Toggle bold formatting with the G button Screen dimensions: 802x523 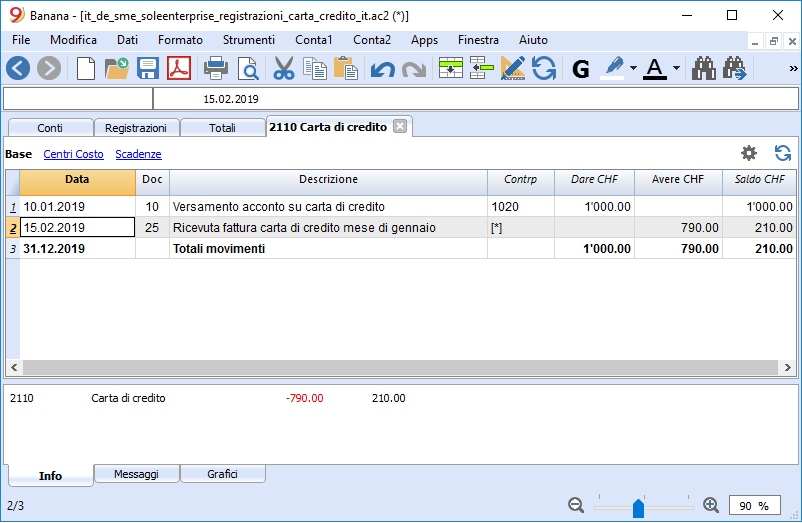click(581, 68)
